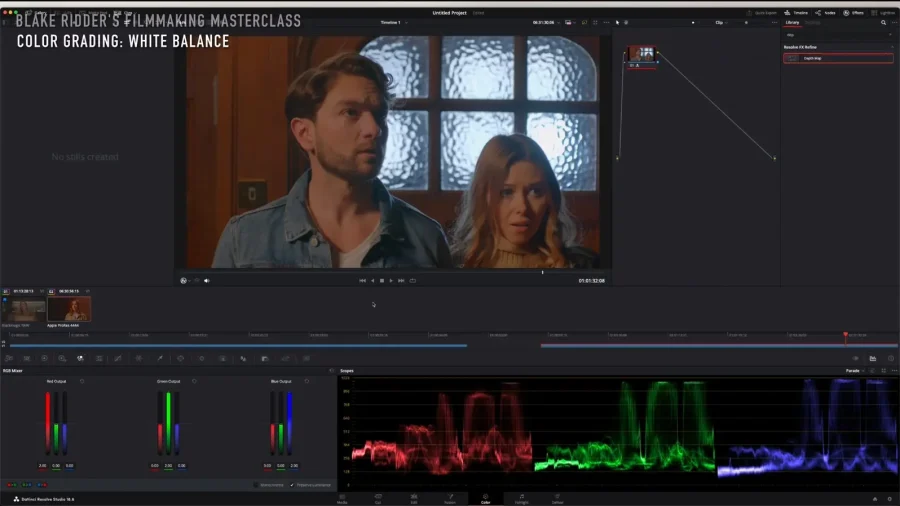Swap the green and blue channels

pos(26,485)
